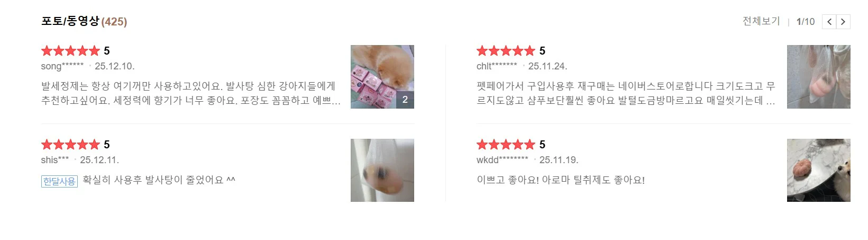Open wkdd******** review photo thumbnail
Screen dimensions: 868x240
click(819, 170)
